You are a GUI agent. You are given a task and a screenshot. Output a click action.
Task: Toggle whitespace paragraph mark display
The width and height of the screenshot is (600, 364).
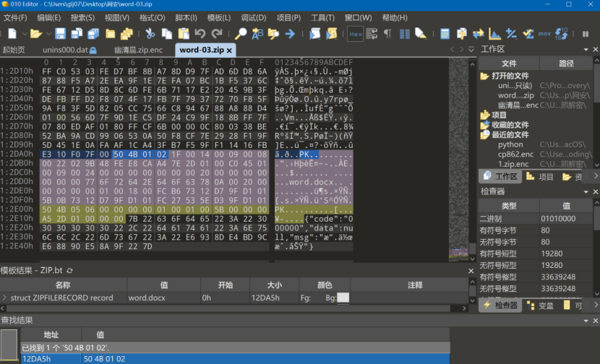[x=387, y=34]
